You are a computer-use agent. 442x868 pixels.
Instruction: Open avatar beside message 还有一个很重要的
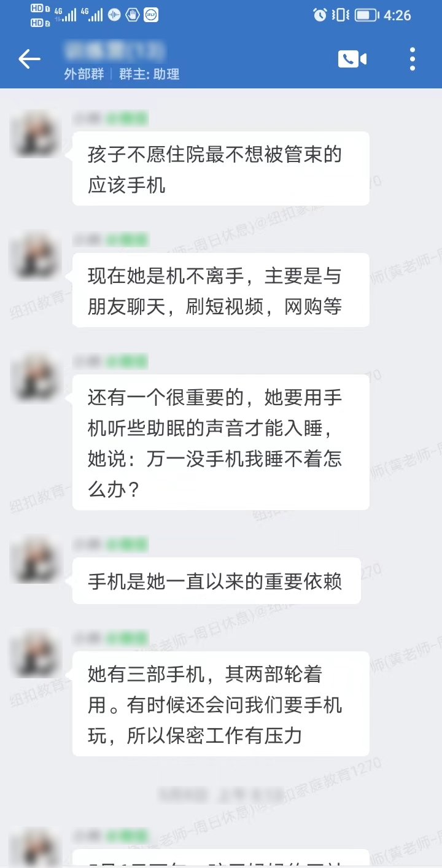tap(36, 376)
